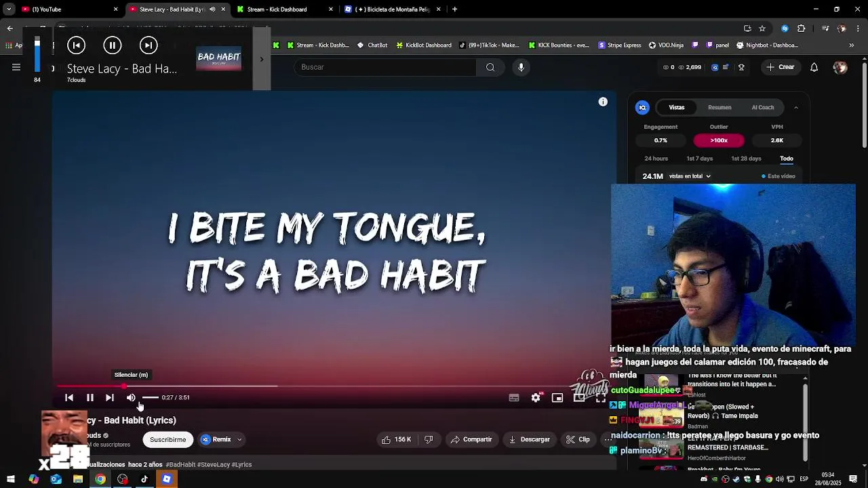Click Suscribirme to subscribe
This screenshot has height=488, width=868.
[168, 439]
